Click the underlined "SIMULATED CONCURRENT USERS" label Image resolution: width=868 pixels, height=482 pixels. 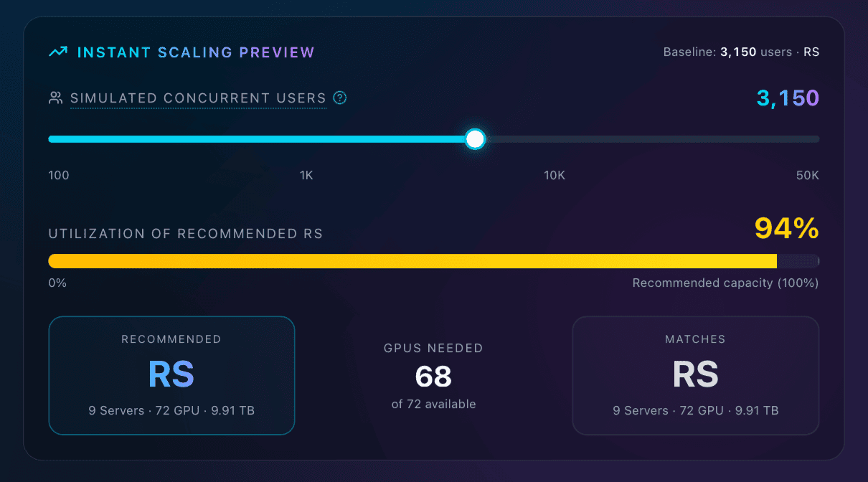(x=198, y=98)
